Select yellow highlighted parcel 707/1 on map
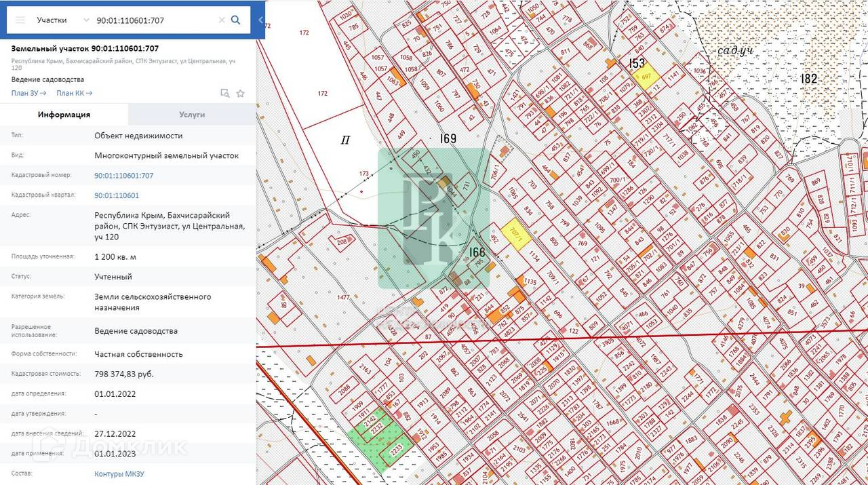This screenshot has height=485, width=868. pyautogui.click(x=517, y=235)
